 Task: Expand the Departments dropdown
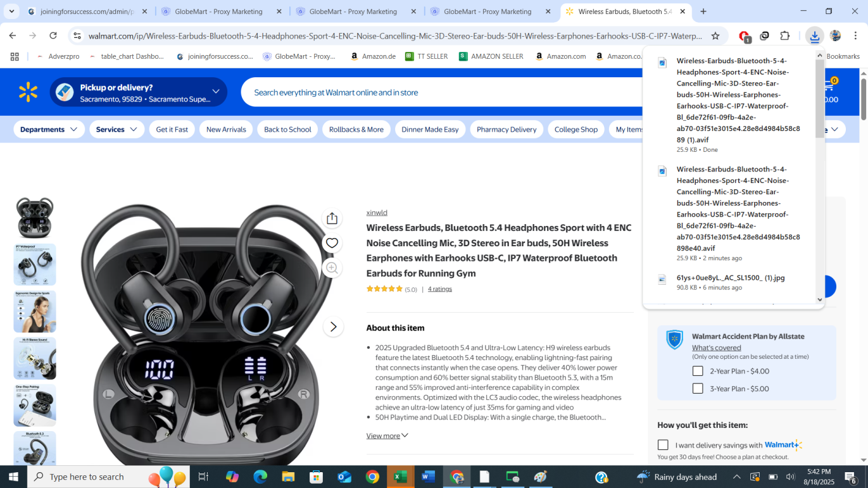(49, 129)
